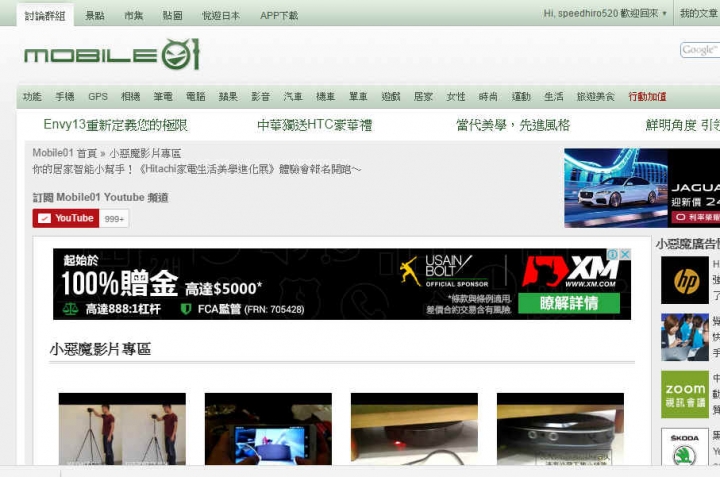Click the 當代美學，先進風格 promo link

513,125
